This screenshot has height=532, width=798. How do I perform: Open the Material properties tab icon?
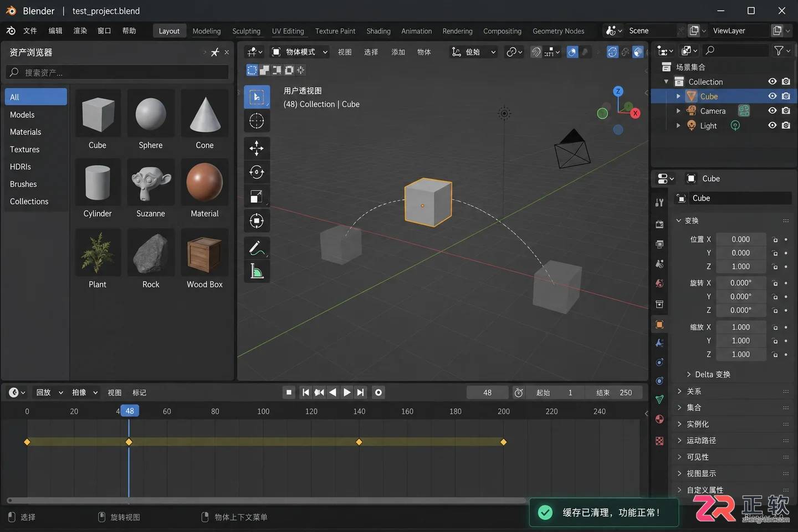point(659,419)
